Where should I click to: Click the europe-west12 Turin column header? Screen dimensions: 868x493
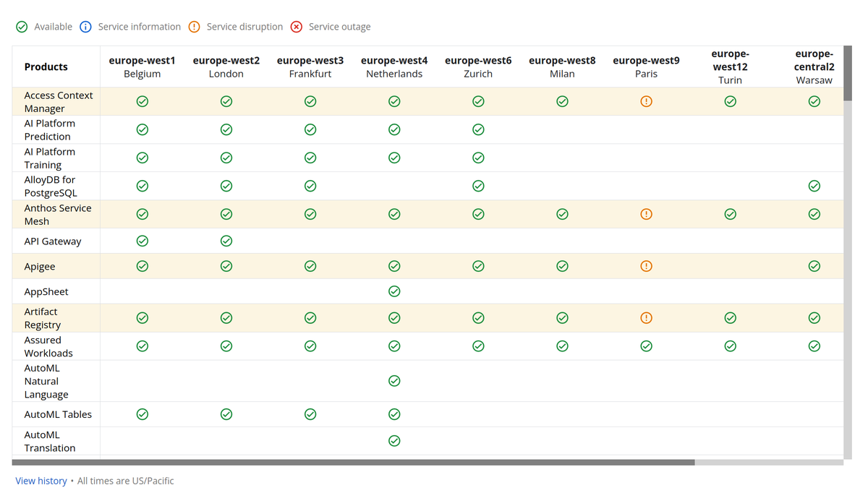(731, 67)
